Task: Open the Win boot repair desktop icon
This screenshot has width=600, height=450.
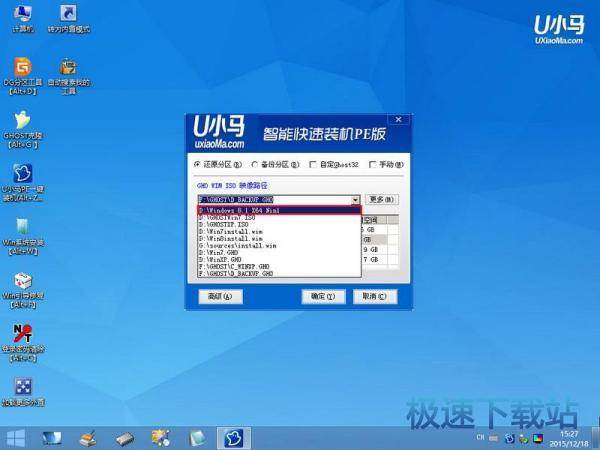Action: pyautogui.click(x=23, y=290)
